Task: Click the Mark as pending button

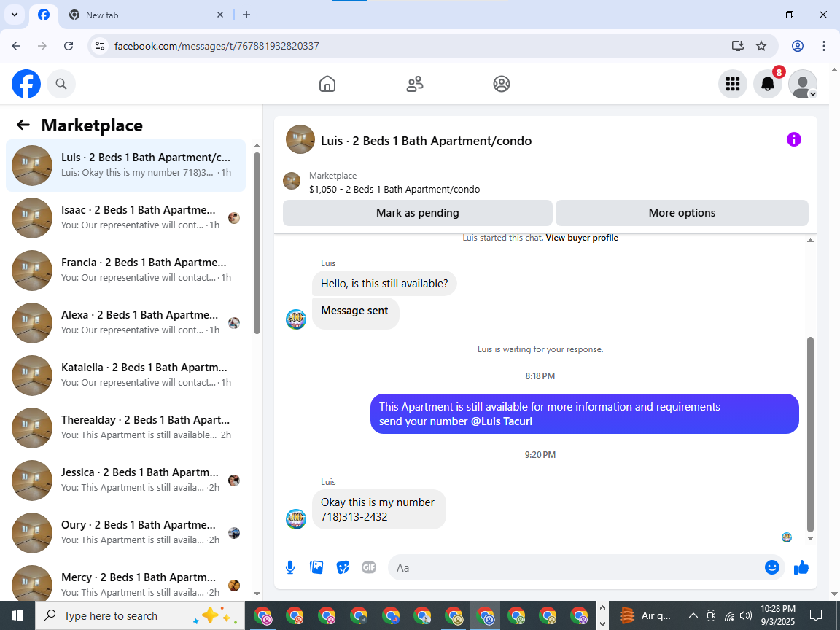Action: pyautogui.click(x=417, y=213)
